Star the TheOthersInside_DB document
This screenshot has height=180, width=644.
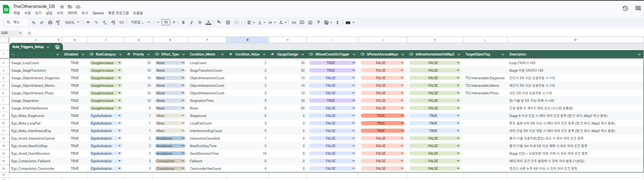[62, 7]
